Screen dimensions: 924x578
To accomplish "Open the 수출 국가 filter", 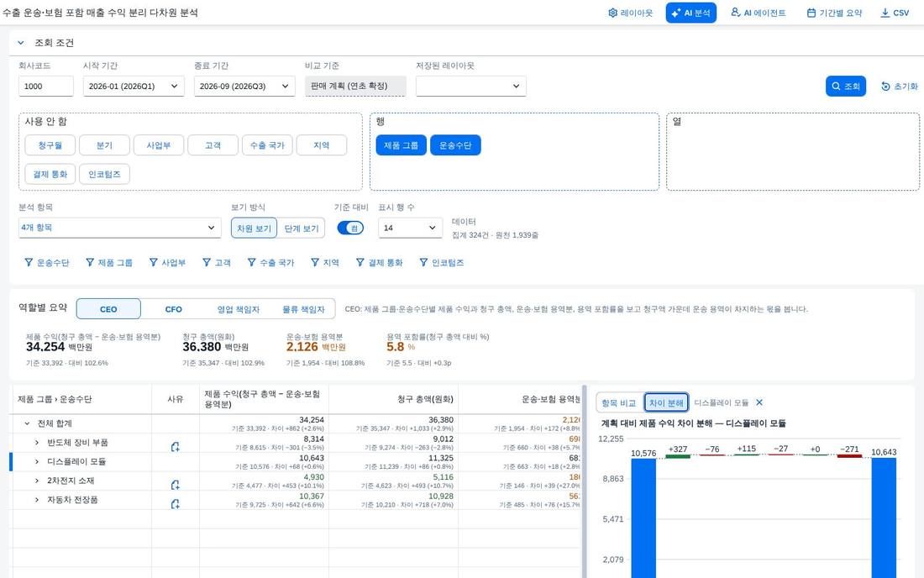I will (270, 263).
